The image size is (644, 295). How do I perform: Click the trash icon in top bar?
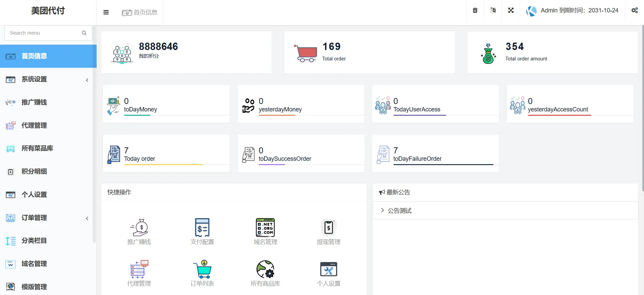pos(475,10)
